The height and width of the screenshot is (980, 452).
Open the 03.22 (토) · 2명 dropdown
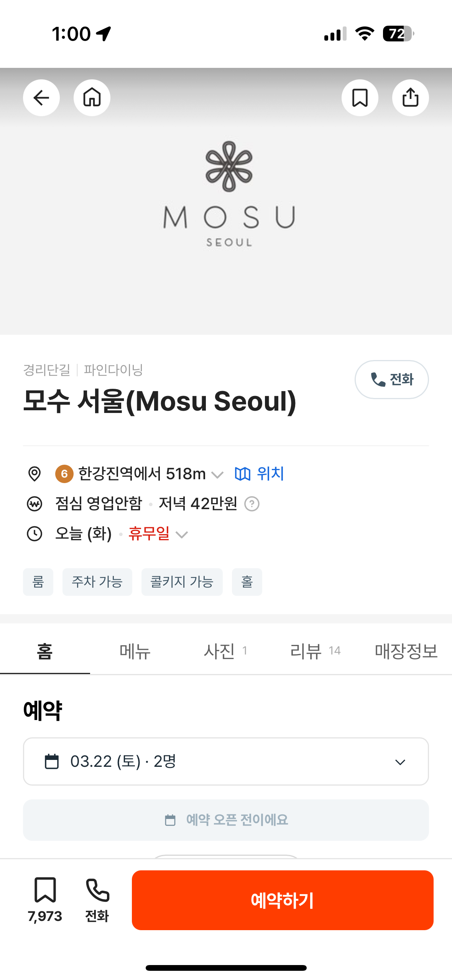226,761
